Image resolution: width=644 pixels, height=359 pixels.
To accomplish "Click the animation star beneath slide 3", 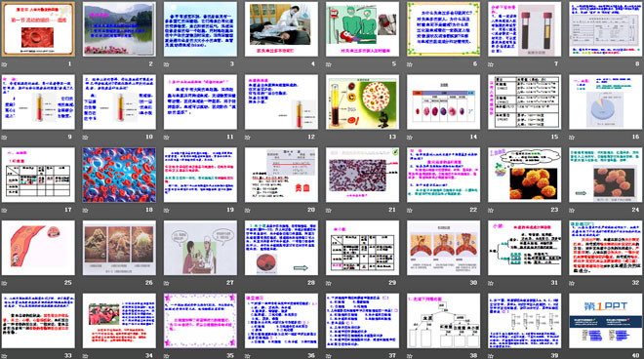I will click(166, 64).
